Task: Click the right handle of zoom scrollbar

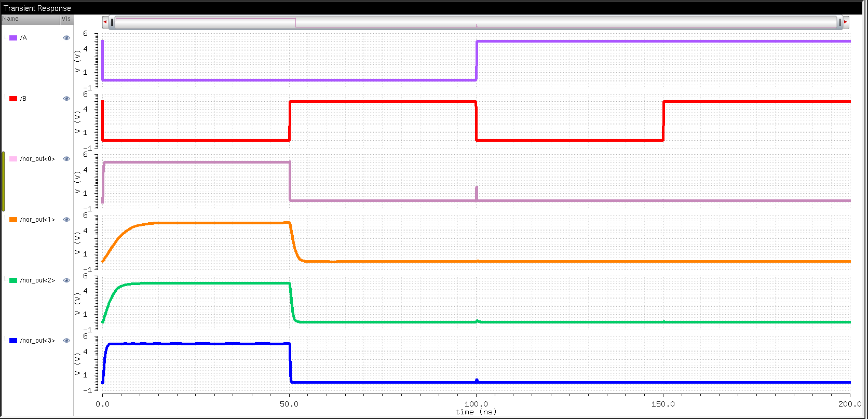Action: tap(839, 22)
